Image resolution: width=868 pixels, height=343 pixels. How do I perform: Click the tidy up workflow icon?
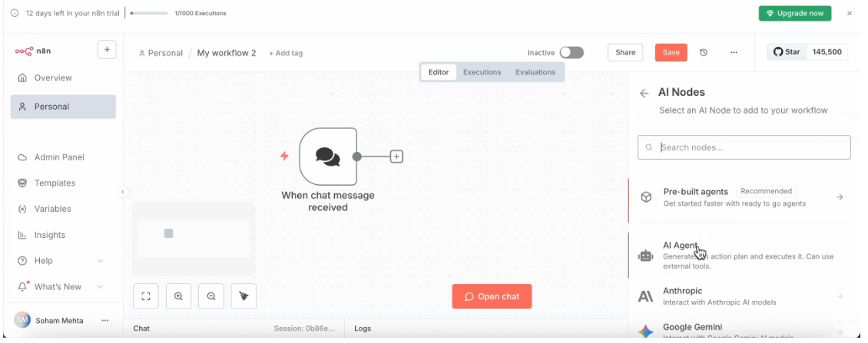point(244,296)
